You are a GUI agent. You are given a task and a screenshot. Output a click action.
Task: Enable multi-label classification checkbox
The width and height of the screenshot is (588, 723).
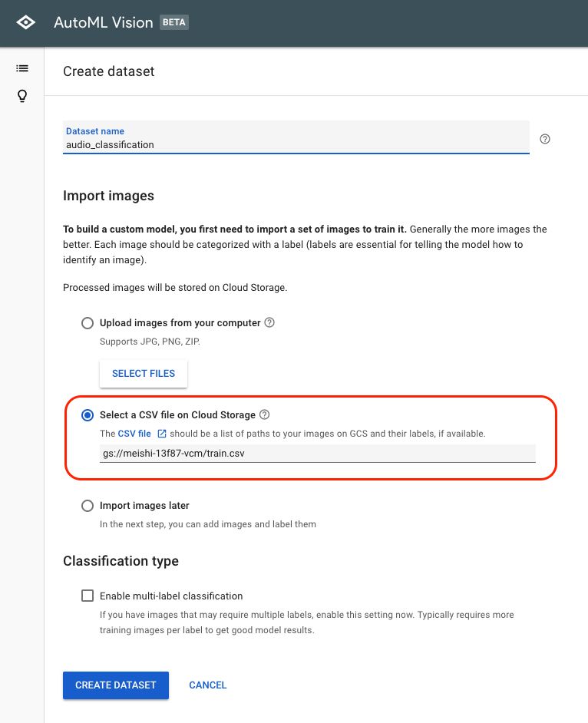[x=88, y=596]
